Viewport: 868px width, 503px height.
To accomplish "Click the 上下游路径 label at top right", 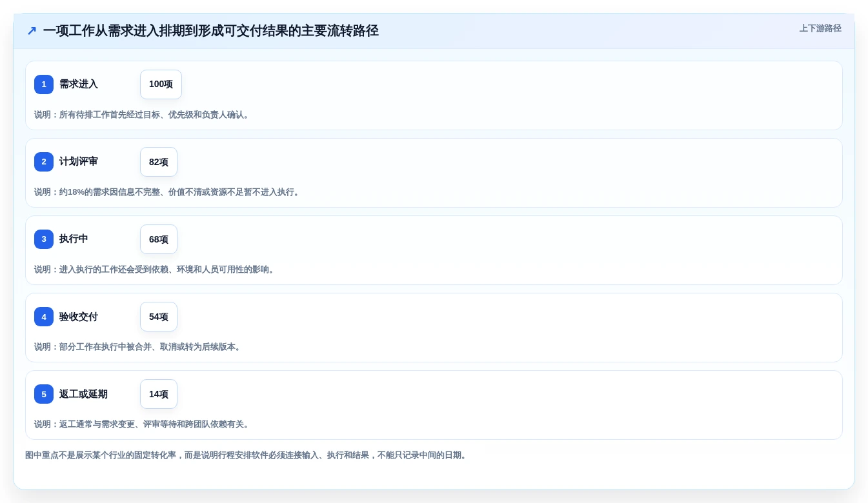I will tap(820, 28).
